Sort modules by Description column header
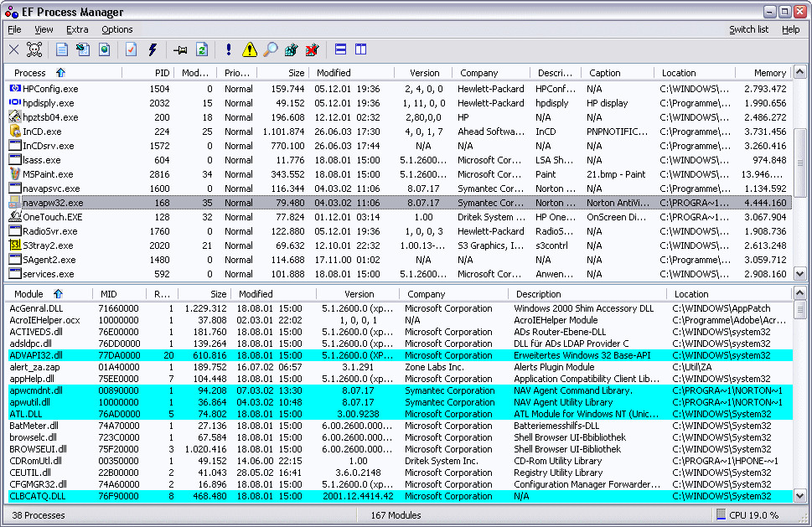Screen dimensions: 812x527 pos(587,294)
